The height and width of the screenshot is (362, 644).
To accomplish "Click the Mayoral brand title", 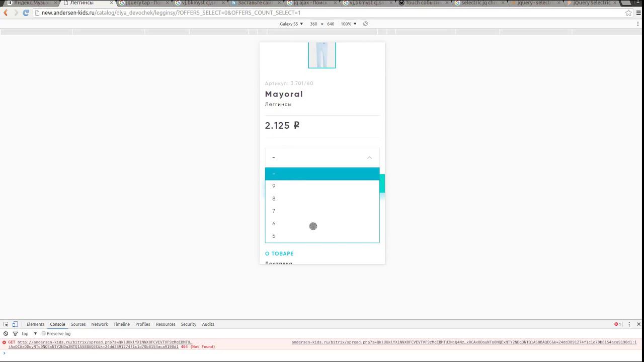I will click(x=284, y=94).
